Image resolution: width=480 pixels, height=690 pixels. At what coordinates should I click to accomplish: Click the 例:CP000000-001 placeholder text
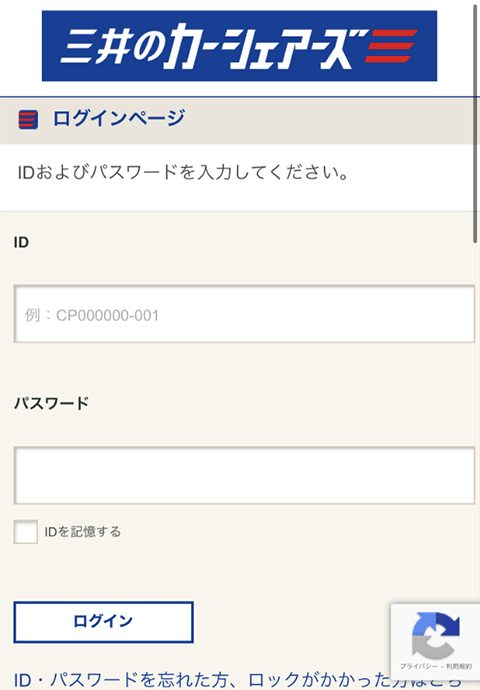92,315
